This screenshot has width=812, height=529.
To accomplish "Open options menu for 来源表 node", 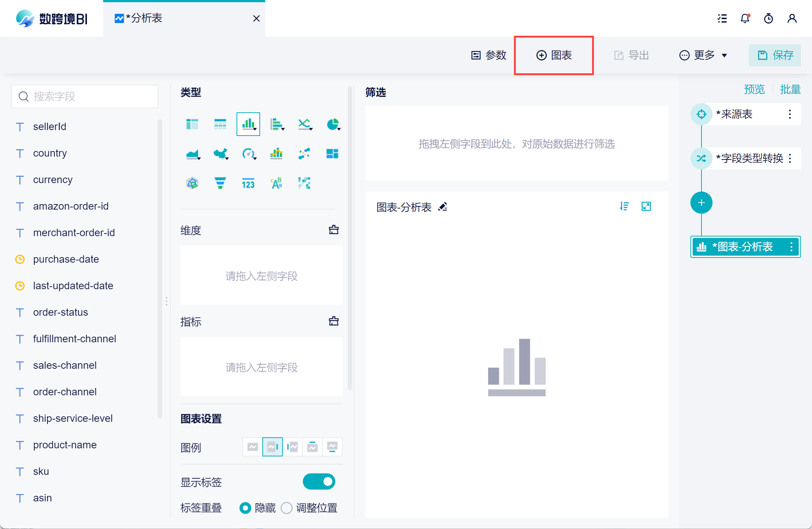I will pos(790,114).
